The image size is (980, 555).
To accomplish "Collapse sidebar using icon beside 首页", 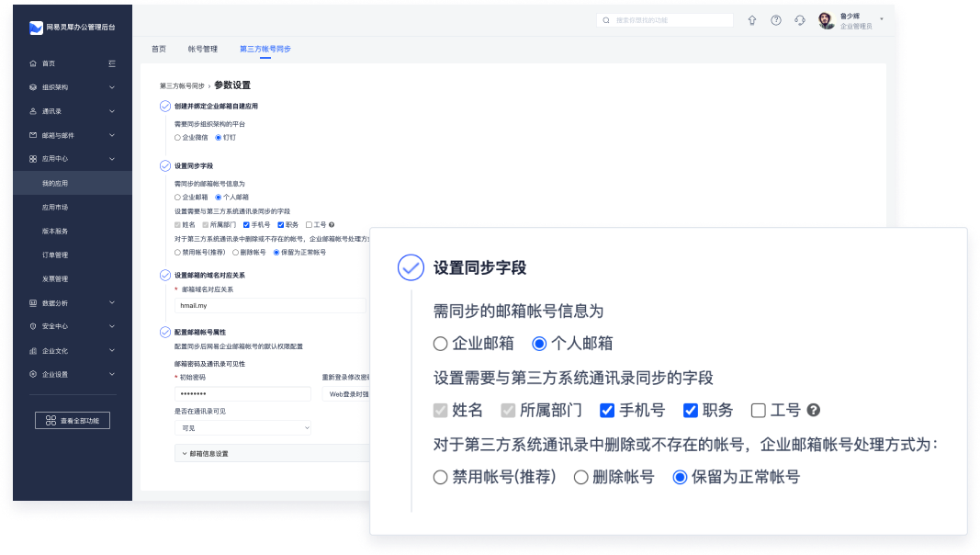I will (111, 63).
